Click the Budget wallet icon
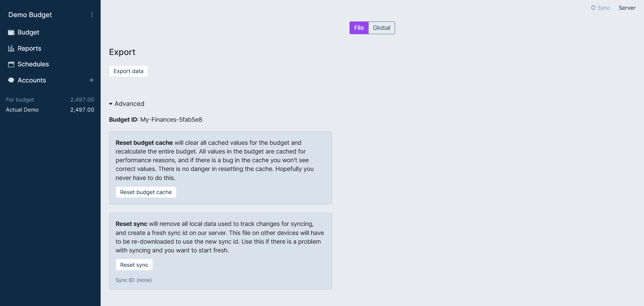Viewport: 644px width, 306px height. click(x=11, y=33)
